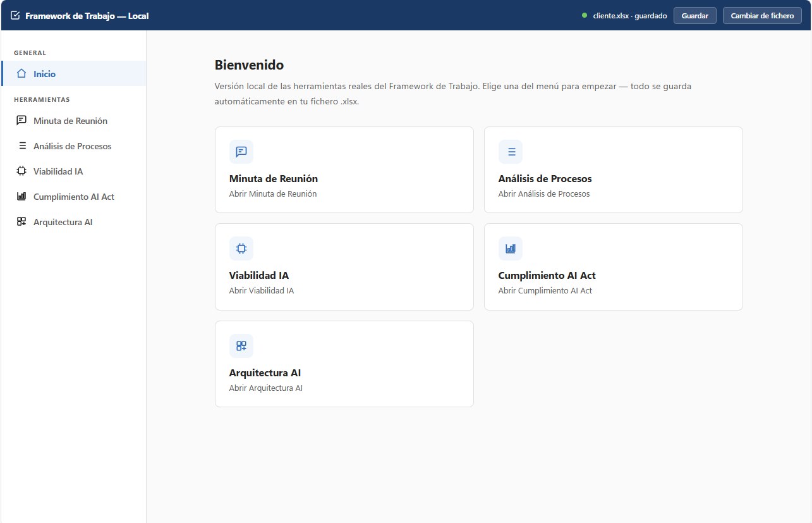This screenshot has width=812, height=523.
Task: Click 'Abrir Minuta de Reunión' text
Action: (x=273, y=194)
